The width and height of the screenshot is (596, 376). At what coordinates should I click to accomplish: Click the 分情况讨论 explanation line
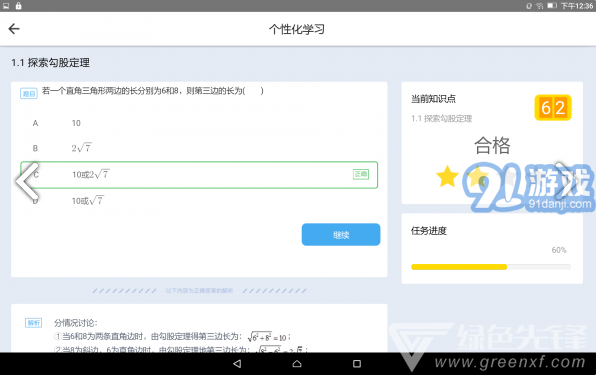(x=76, y=323)
